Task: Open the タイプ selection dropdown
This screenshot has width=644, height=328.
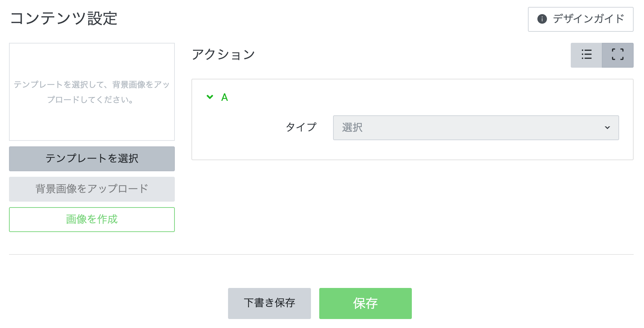Action: pyautogui.click(x=475, y=128)
